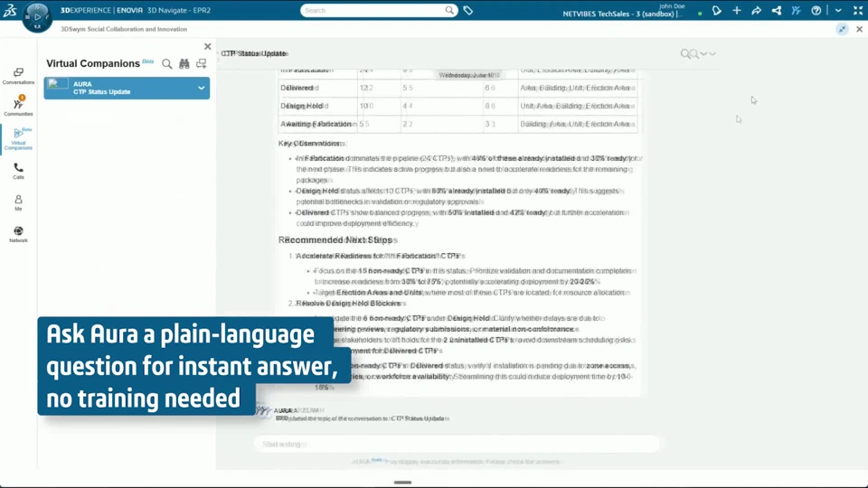This screenshot has height=488, width=868.
Task: Click the Key Observations heading
Action: tap(312, 144)
